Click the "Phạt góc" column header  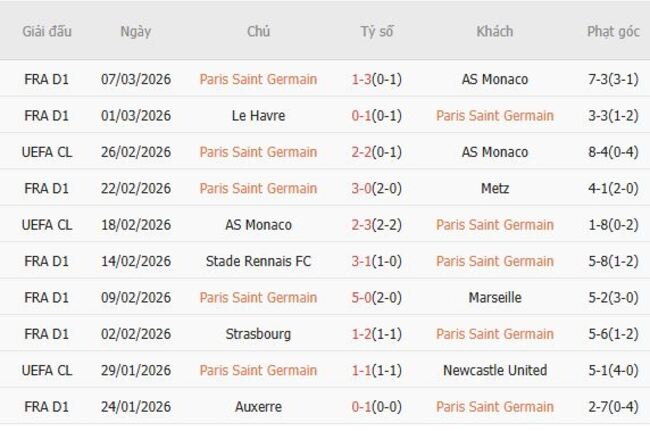click(x=613, y=31)
